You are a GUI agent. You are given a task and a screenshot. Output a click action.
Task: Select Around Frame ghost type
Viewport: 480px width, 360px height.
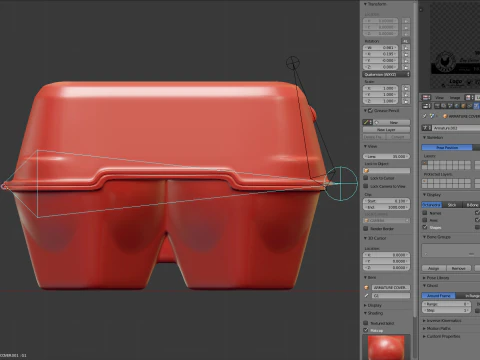pos(439,296)
